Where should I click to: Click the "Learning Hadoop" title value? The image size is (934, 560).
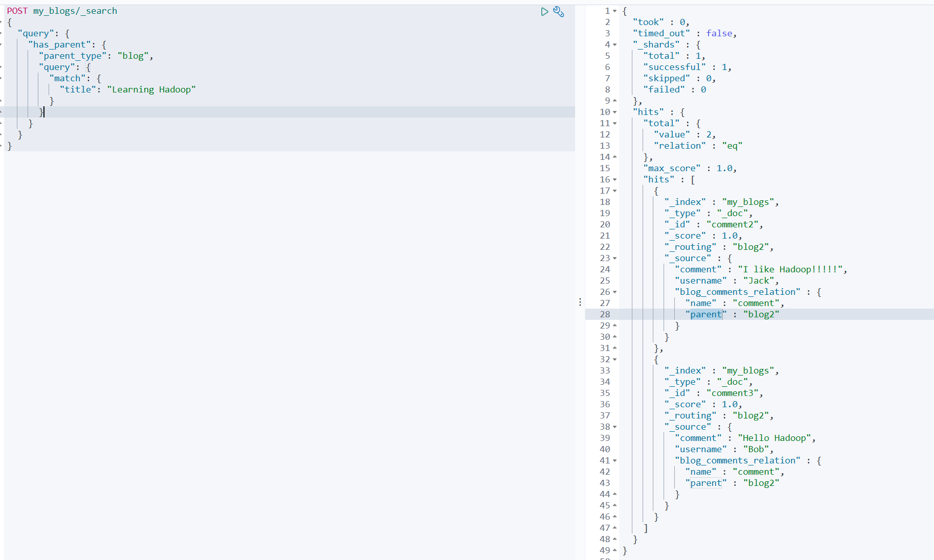click(x=151, y=89)
